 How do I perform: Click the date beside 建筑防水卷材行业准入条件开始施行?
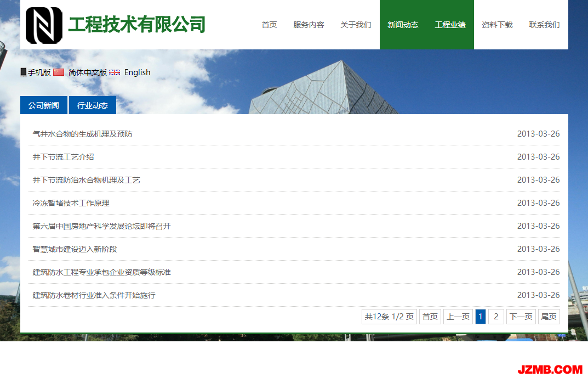pos(539,295)
